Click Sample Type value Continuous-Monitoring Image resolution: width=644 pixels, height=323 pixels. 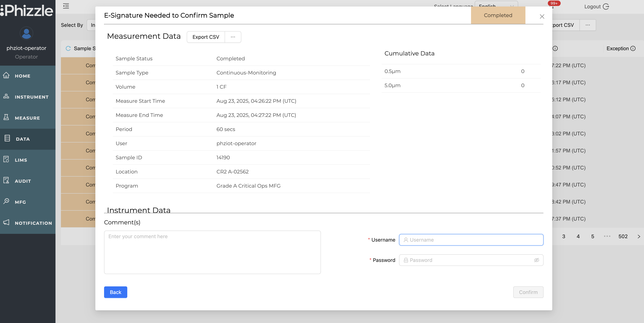[246, 73]
